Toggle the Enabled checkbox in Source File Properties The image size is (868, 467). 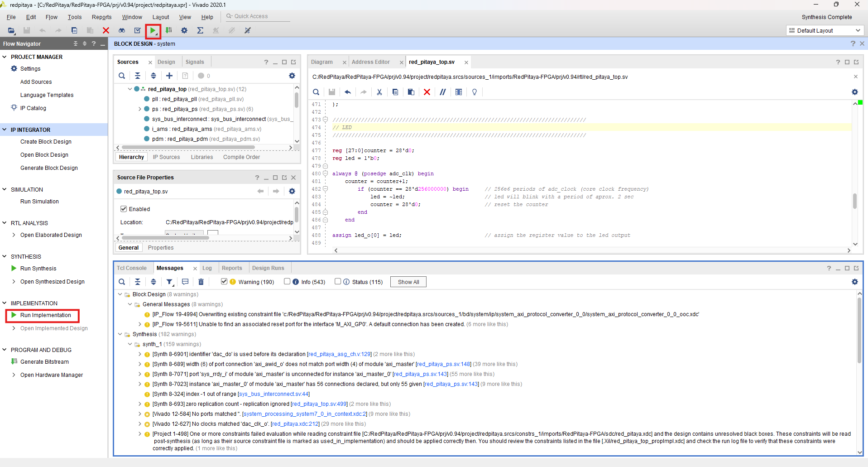[124, 209]
